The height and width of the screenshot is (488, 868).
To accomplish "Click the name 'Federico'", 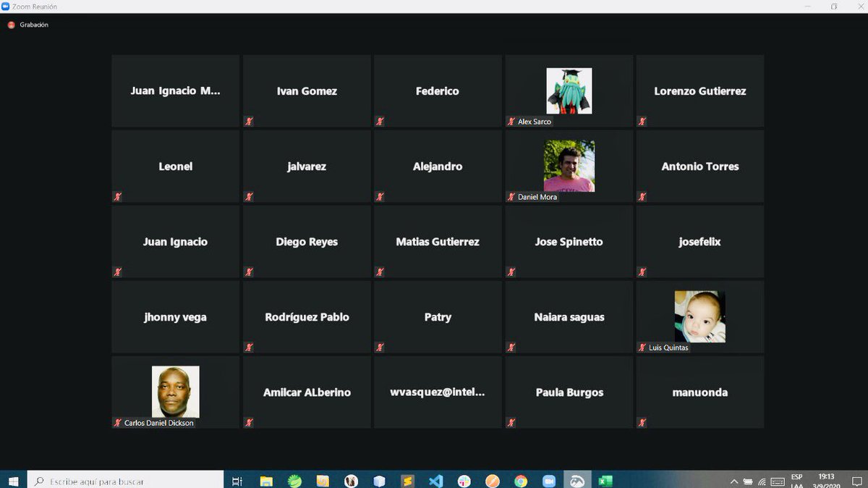I will [x=438, y=91].
